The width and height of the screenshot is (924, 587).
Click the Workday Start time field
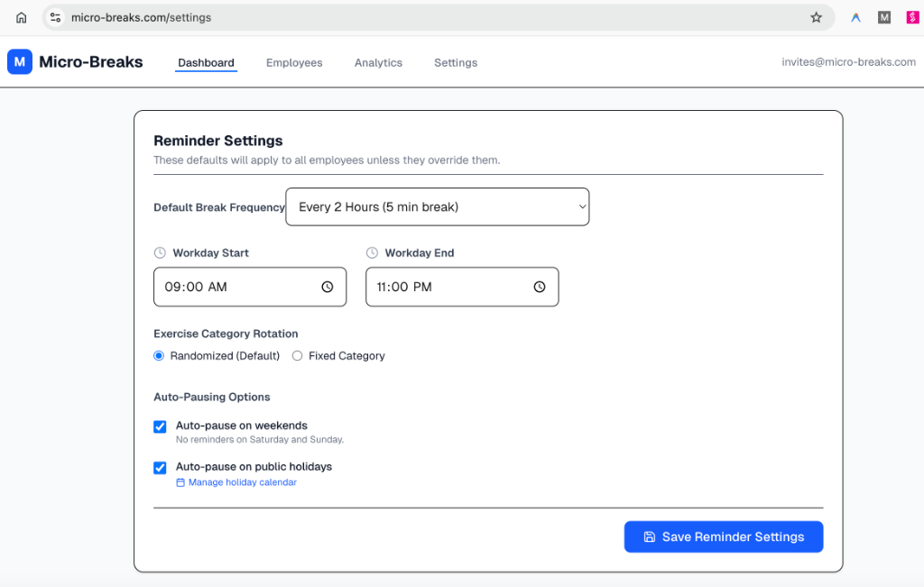point(235,287)
